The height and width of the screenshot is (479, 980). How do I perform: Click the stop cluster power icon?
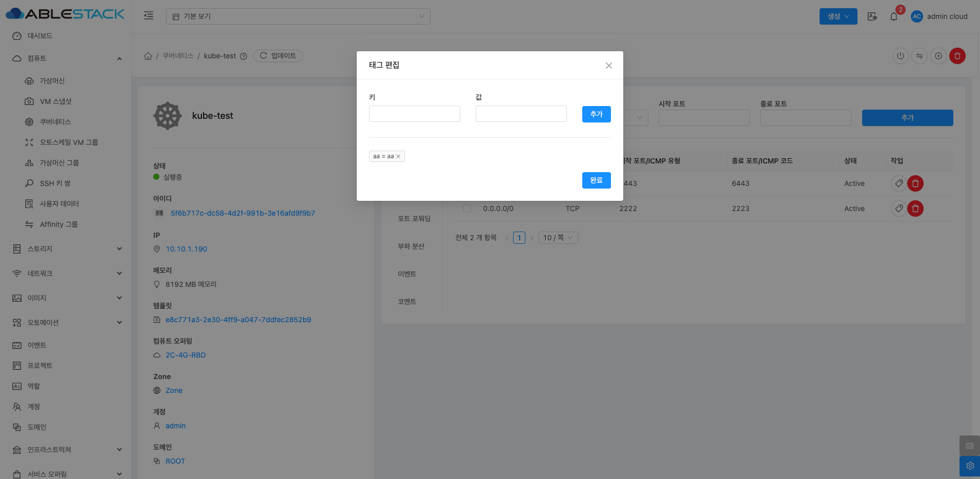[x=900, y=56]
